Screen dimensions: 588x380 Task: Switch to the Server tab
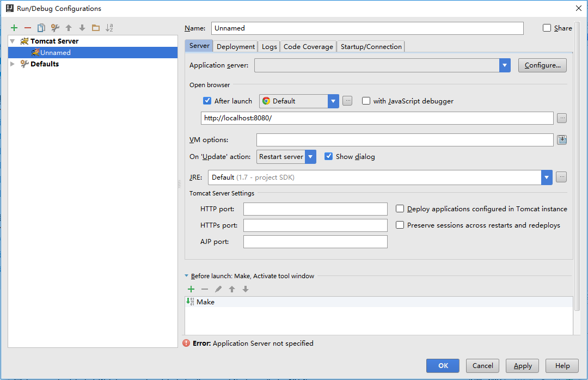pos(199,46)
